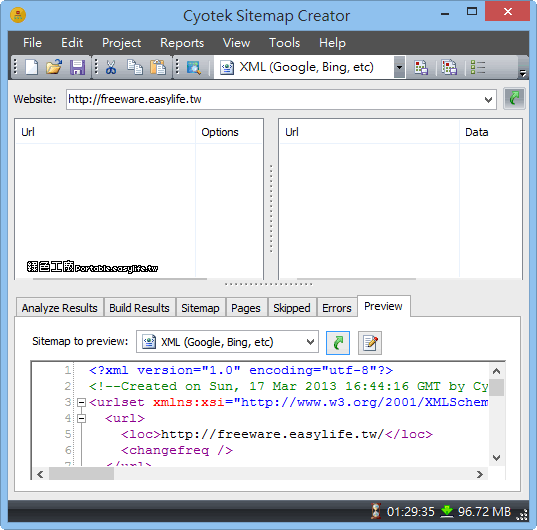The image size is (537, 530).
Task: Switch to the Errors tab
Action: tap(337, 308)
